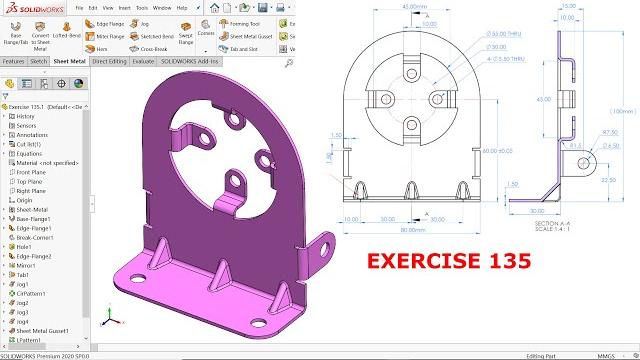The image size is (640, 360).
Task: Choose the Lofted-Bend tool
Action: point(67,30)
